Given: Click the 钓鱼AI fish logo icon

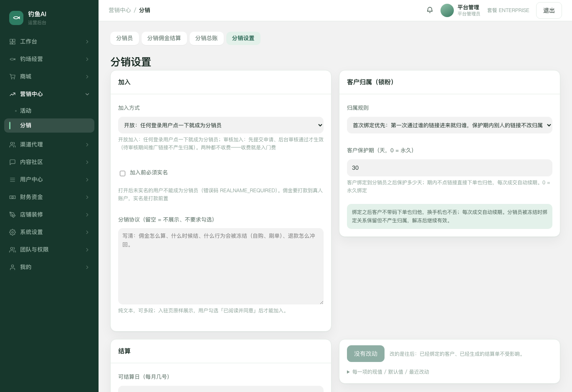Looking at the screenshot, I should [16, 18].
